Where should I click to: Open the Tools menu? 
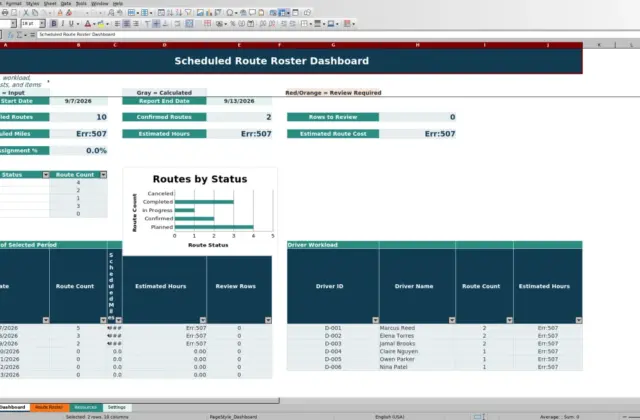pyautogui.click(x=81, y=3)
